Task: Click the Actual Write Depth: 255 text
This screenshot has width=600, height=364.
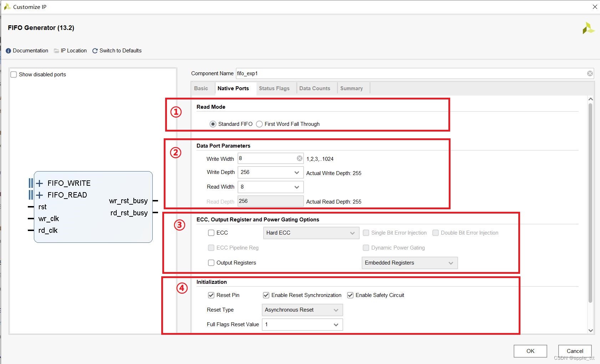Action: (x=334, y=173)
